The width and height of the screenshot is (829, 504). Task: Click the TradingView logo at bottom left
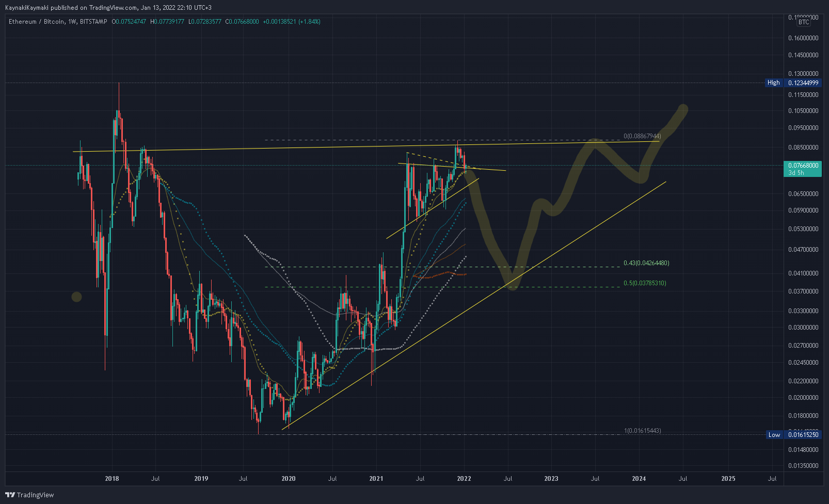29,495
